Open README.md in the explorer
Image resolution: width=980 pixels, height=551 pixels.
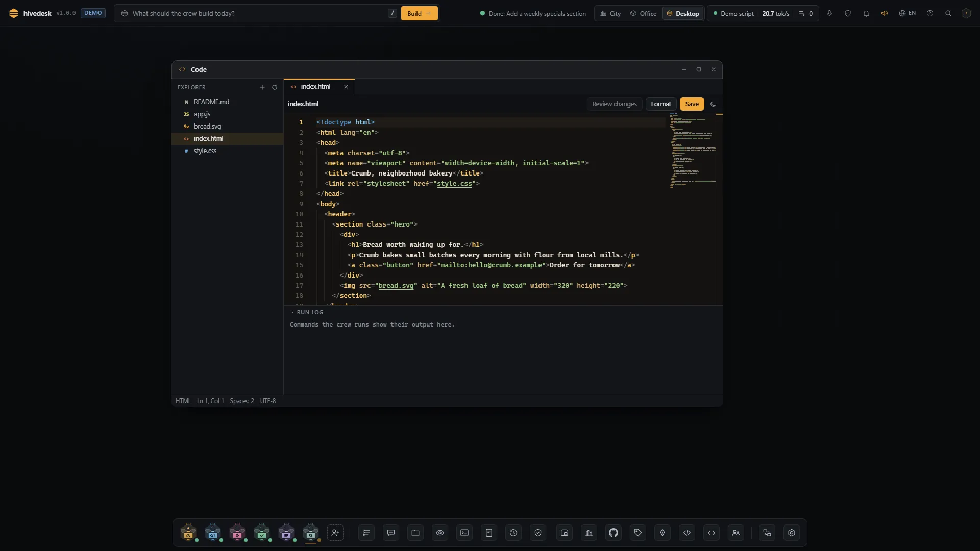coord(228,102)
